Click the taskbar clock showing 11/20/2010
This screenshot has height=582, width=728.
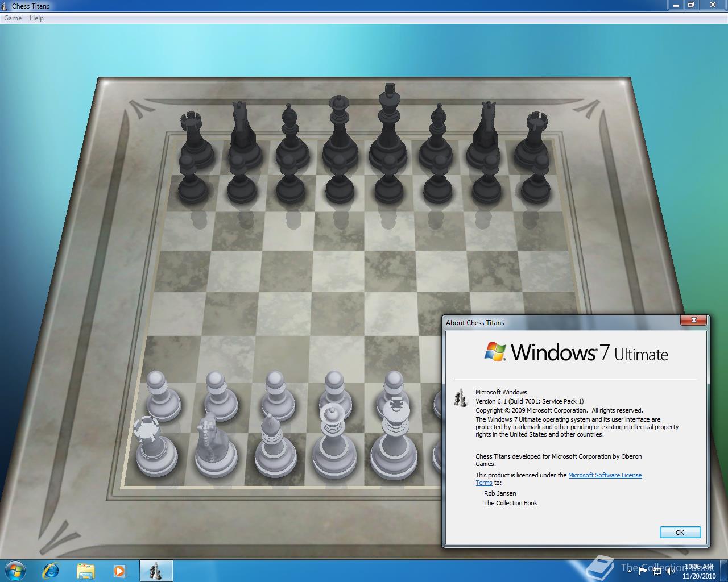point(699,571)
